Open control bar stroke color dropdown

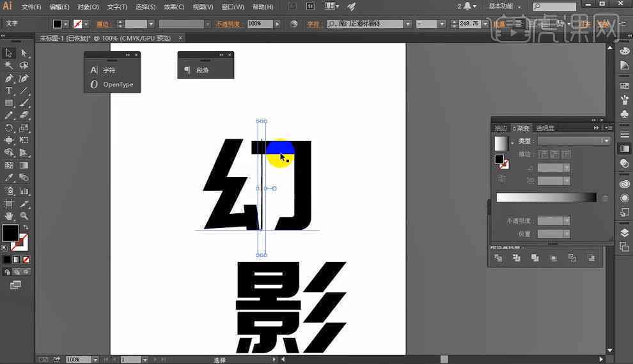pos(86,24)
